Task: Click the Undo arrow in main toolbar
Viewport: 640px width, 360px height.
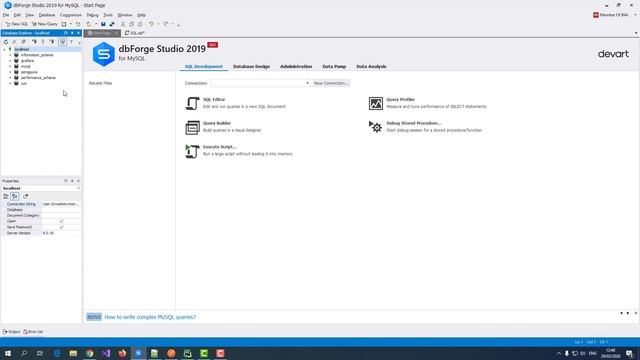Action: click(151, 24)
